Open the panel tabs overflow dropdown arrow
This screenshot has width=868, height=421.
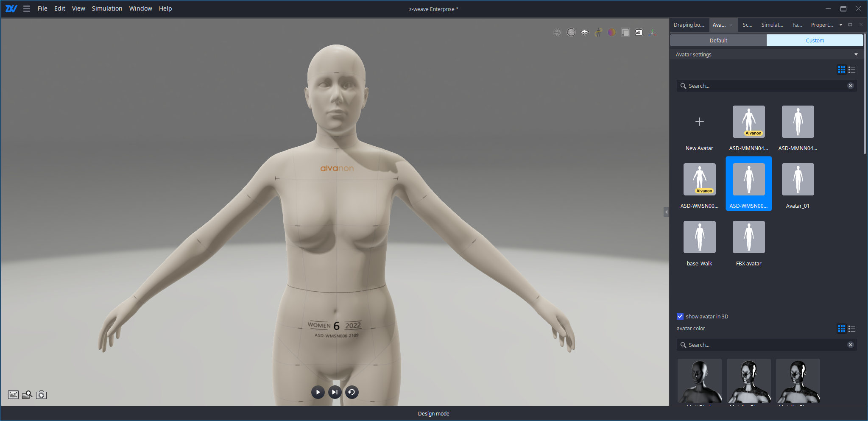[841, 25]
